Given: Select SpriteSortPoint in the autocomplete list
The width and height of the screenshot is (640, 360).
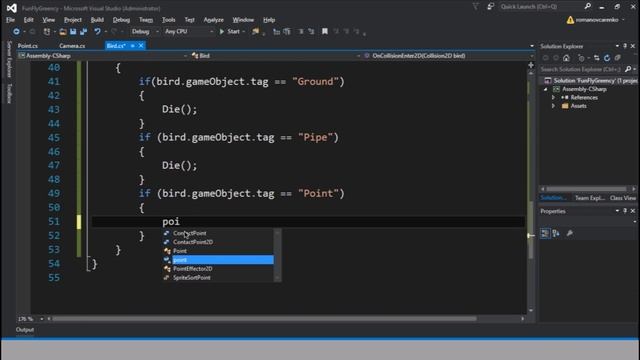Looking at the screenshot, I should [218, 278].
